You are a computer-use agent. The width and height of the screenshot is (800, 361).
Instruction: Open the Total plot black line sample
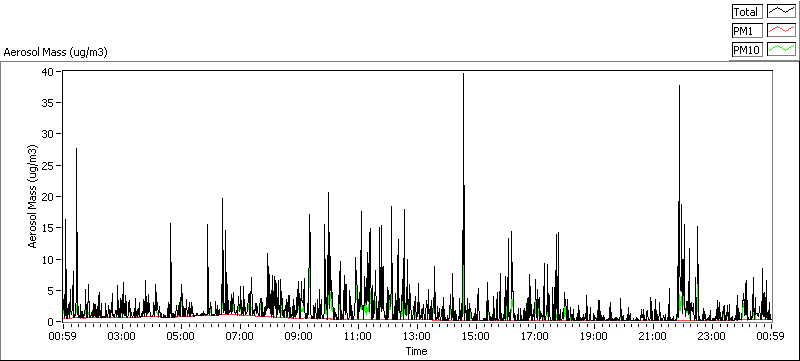(x=782, y=12)
